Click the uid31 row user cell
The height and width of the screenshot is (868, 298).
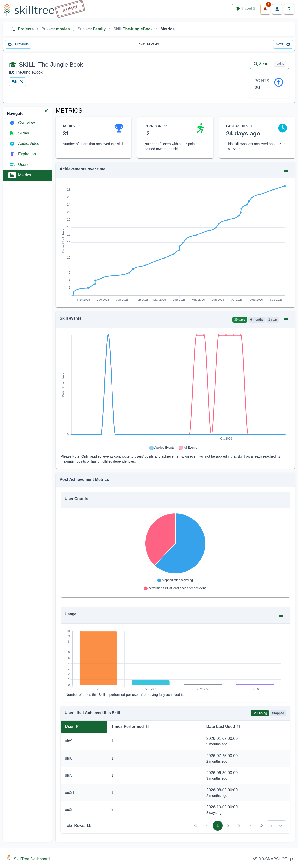coord(84,793)
